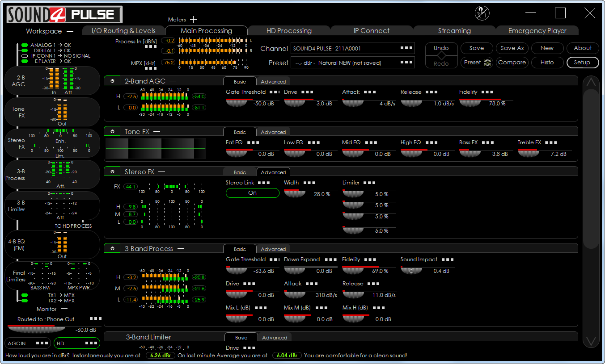Toggle the HD monitor source button
The image size is (605, 364).
pyautogui.click(x=77, y=343)
